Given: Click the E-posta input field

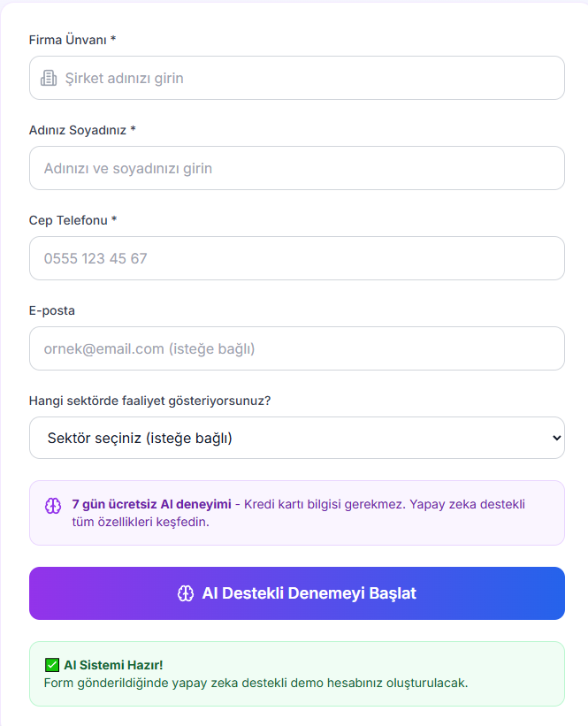Looking at the screenshot, I should (296, 348).
